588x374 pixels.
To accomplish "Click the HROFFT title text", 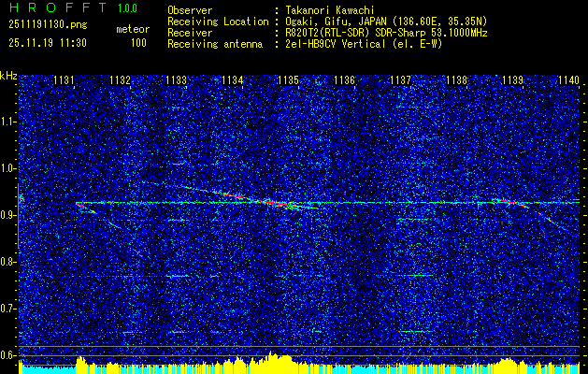I will (x=58, y=7).
